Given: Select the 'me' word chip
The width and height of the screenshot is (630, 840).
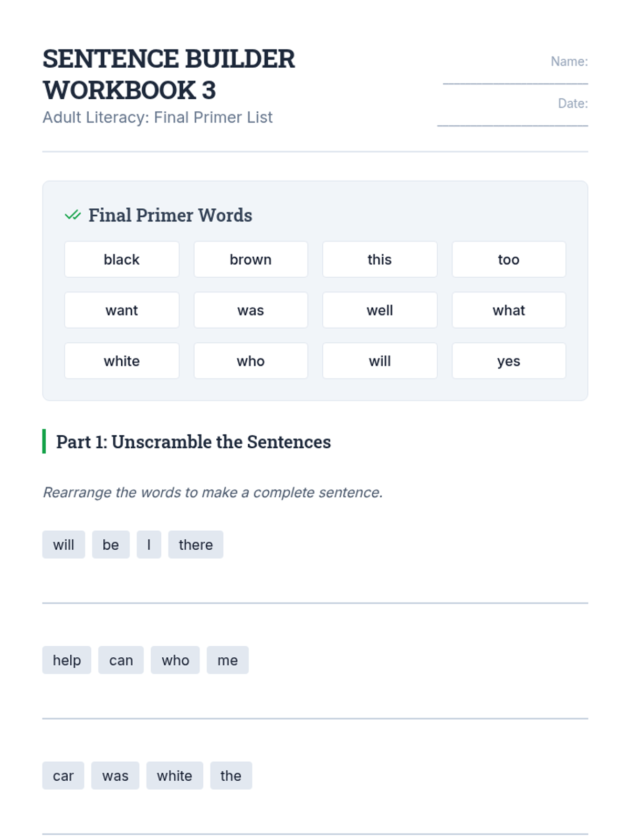Looking at the screenshot, I should coord(227,660).
